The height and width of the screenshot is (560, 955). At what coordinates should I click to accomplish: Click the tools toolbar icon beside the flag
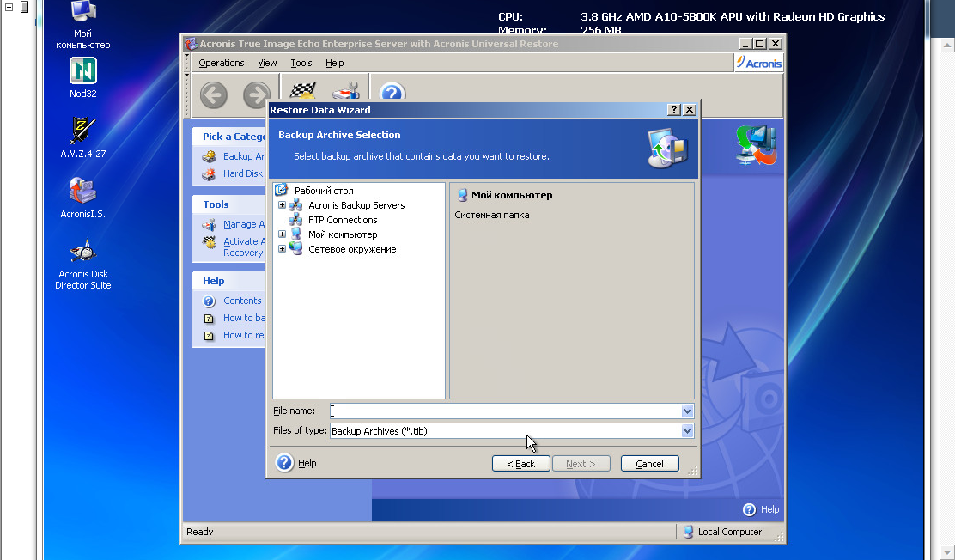[x=347, y=91]
